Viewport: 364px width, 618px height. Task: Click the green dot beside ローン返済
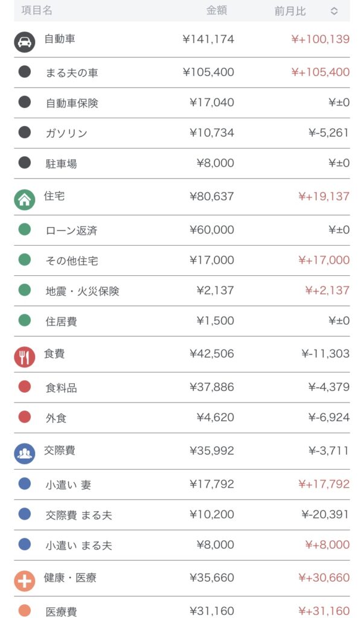coord(25,230)
